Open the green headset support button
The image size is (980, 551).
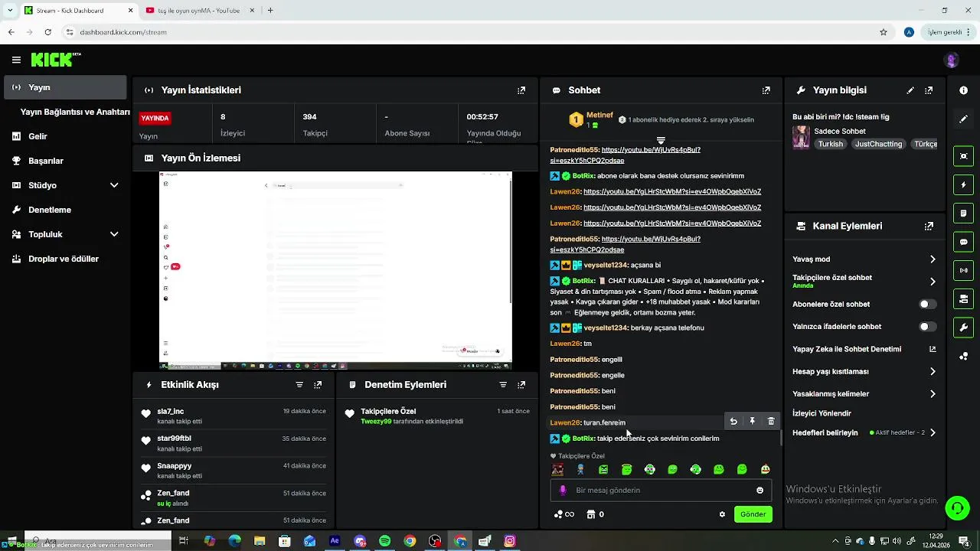956,507
